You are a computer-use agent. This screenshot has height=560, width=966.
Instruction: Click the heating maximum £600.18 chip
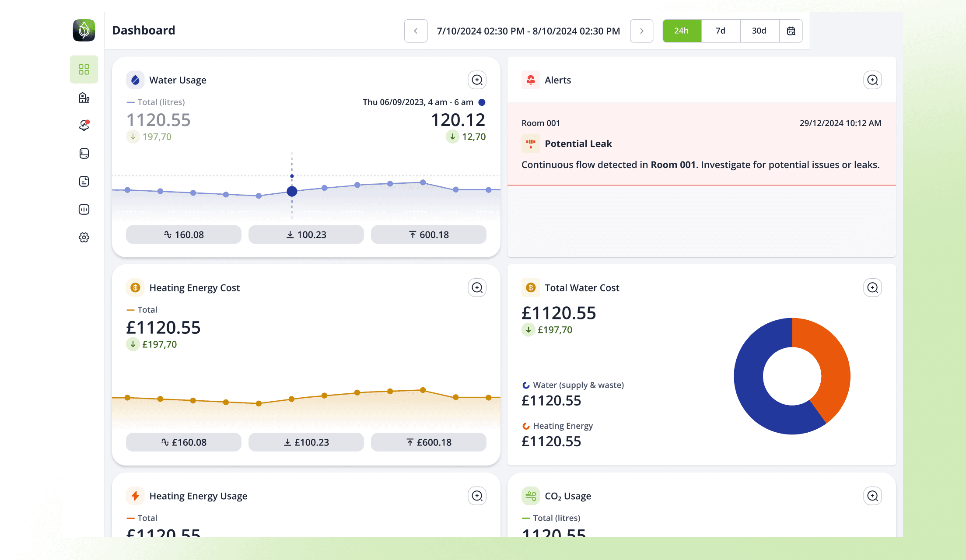click(429, 442)
